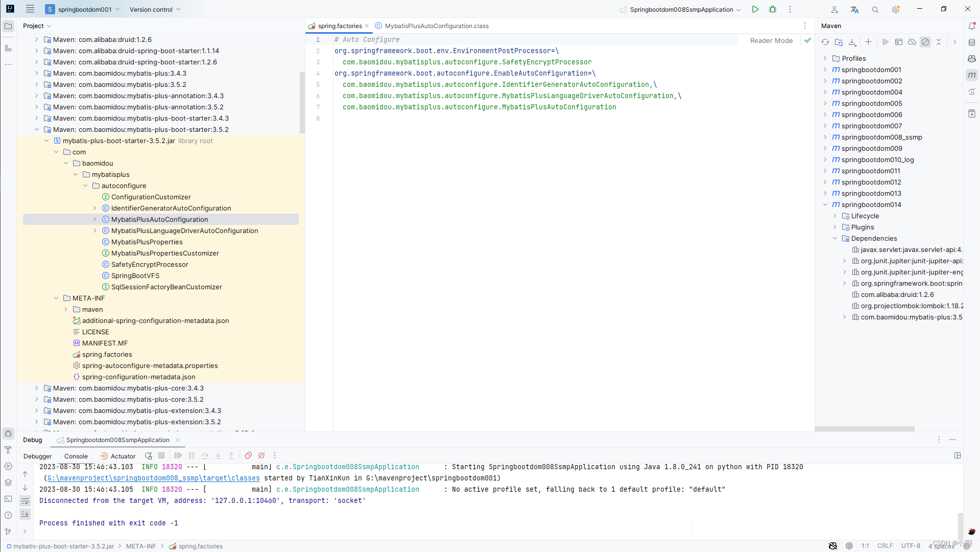Toggle skip tests mode in Maven toolbar
This screenshot has width=980, height=552.
[925, 42]
